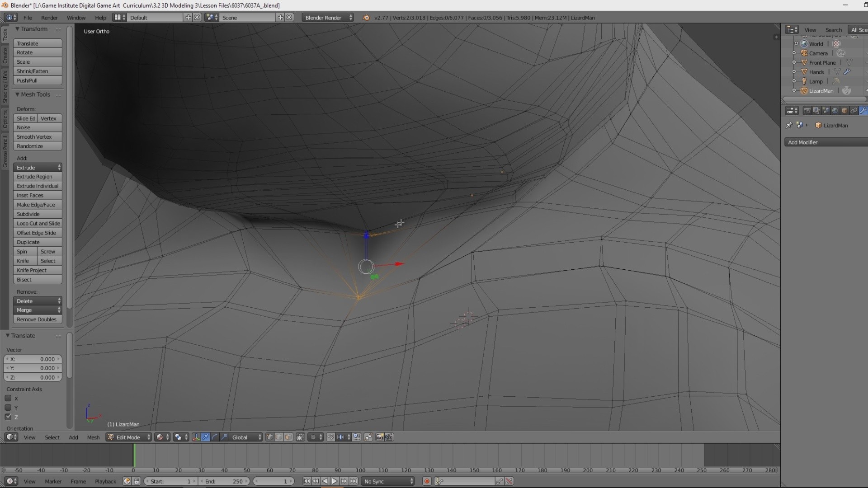Screen dimensions: 868x488
Task: Open the Render menu
Action: coord(49,18)
